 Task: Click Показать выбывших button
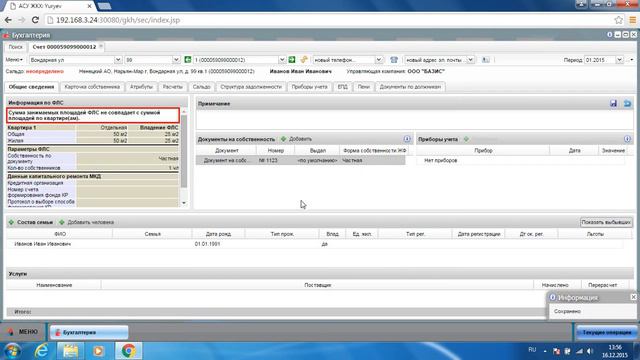(606, 222)
